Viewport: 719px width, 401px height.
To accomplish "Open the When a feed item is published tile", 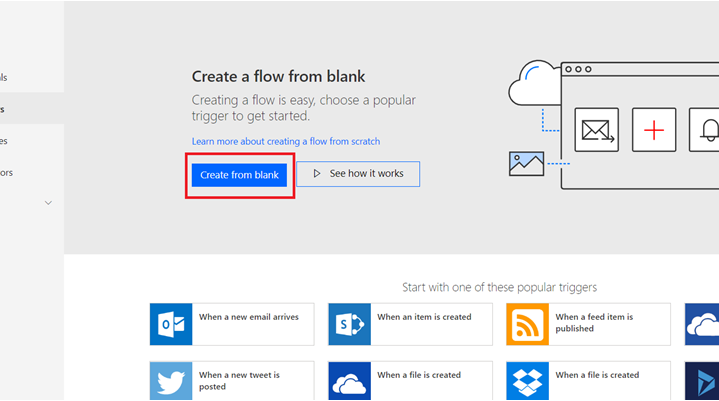I will click(588, 324).
